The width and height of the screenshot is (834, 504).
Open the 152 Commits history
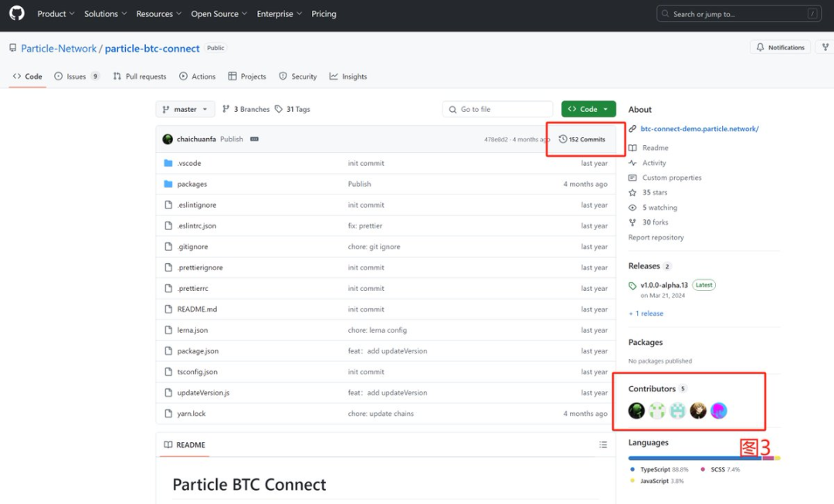582,140
